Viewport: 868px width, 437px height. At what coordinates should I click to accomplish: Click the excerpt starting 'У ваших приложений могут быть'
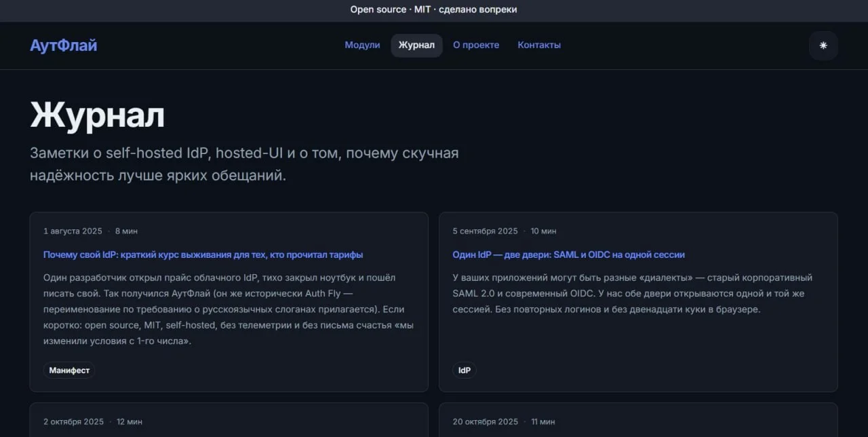(633, 294)
